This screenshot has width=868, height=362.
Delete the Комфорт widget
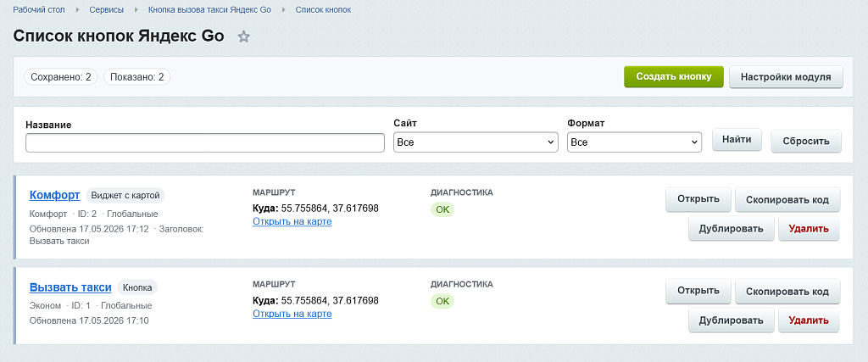coord(809,229)
